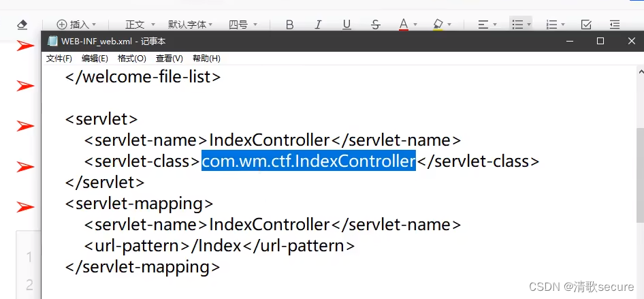The height and width of the screenshot is (299, 644).
Task: Toggle italic formatting
Action: 318,25
